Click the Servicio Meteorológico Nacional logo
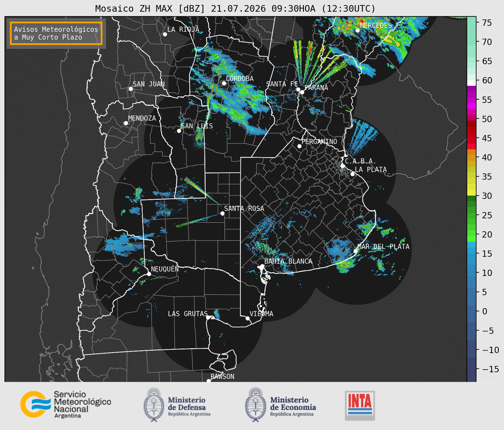This screenshot has height=430, width=504. point(66,404)
